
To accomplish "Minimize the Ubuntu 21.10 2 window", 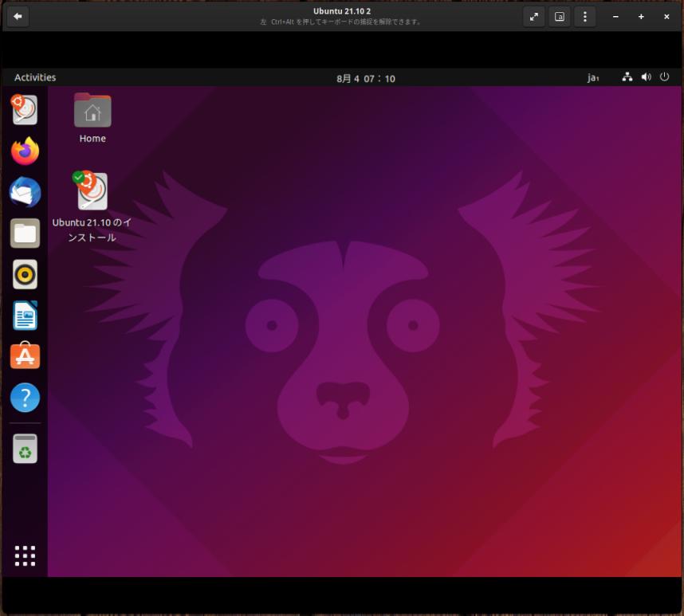I will [615, 17].
